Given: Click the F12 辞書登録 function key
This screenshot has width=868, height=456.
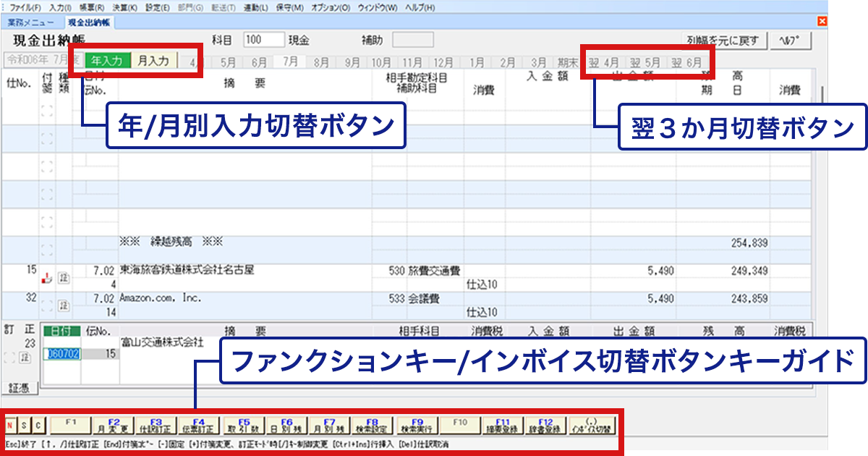Looking at the screenshot, I should tap(545, 423).
